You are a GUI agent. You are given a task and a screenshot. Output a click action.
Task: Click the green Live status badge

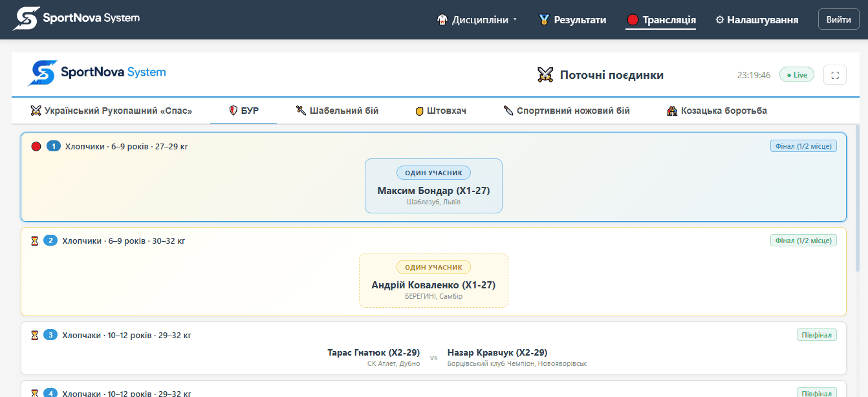797,75
